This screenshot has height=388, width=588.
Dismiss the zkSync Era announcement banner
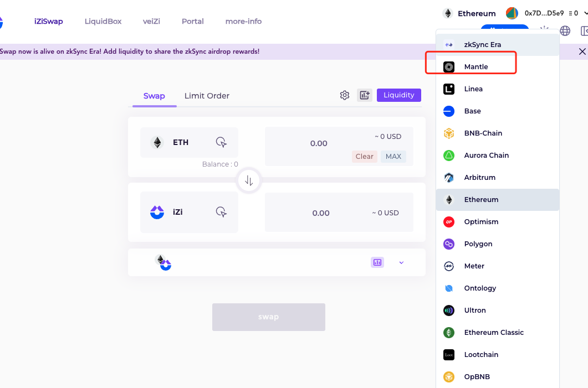(x=582, y=51)
